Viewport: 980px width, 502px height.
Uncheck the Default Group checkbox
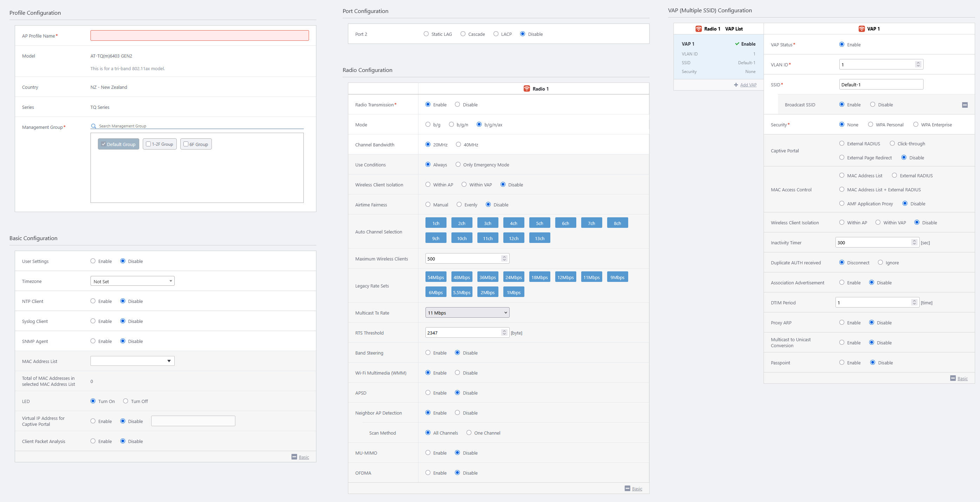pyautogui.click(x=103, y=144)
